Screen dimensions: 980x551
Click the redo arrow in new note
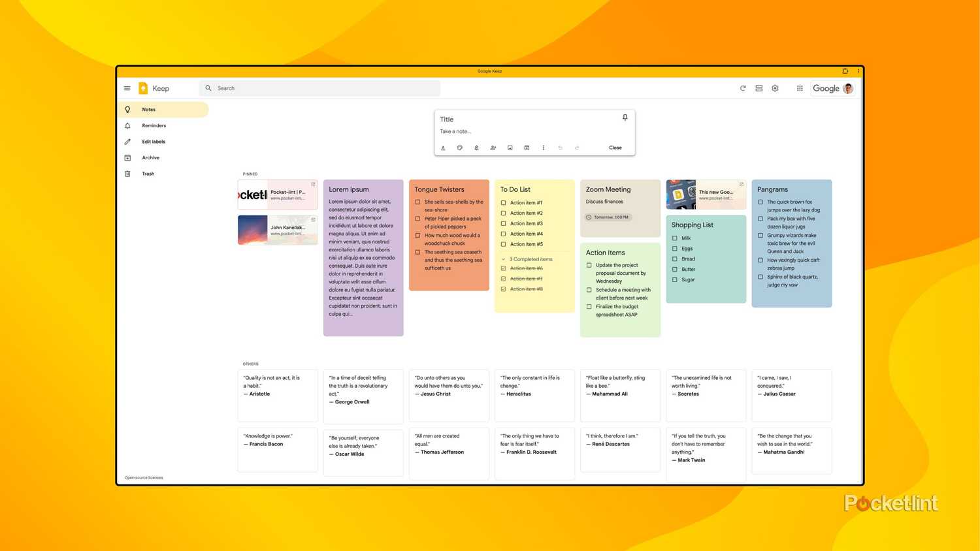577,148
